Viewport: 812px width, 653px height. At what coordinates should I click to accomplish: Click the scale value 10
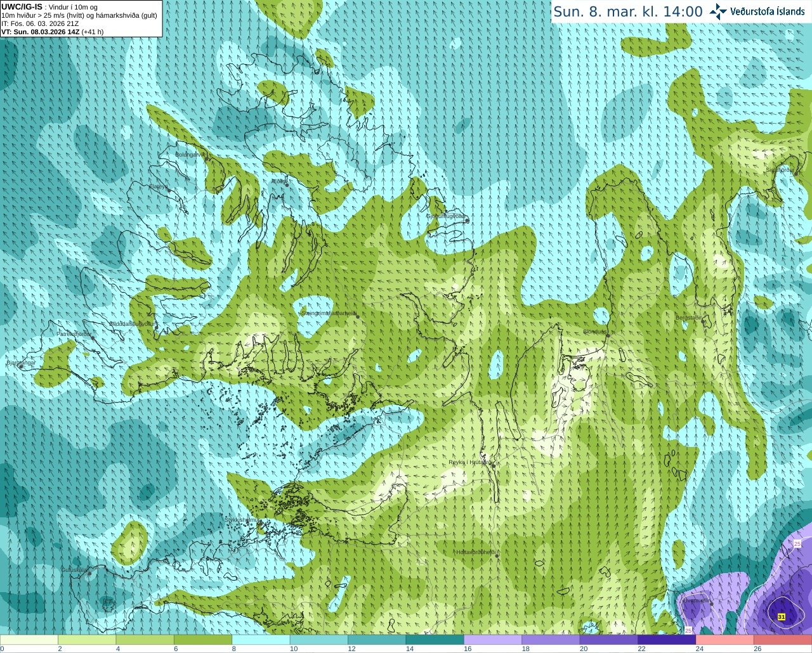pyautogui.click(x=294, y=649)
